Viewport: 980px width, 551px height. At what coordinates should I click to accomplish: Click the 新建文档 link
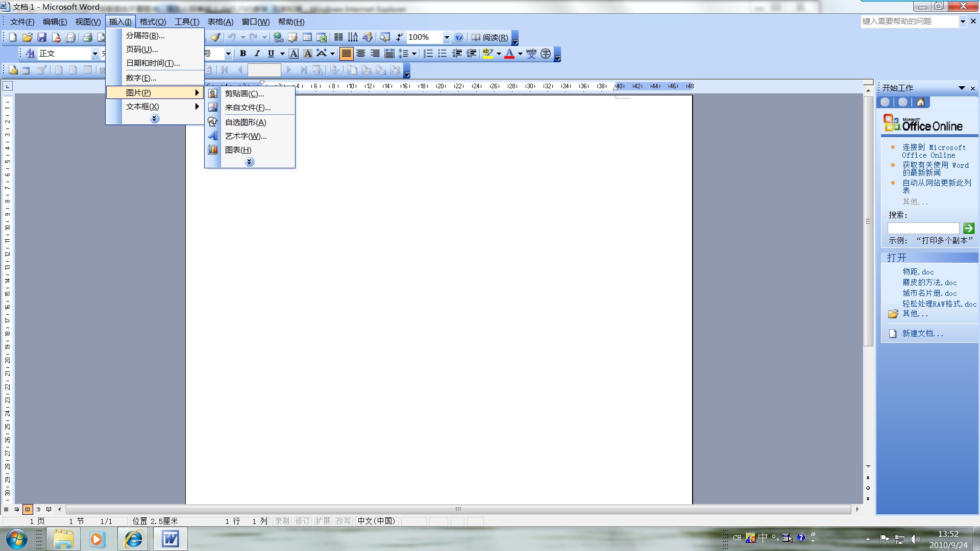(922, 334)
